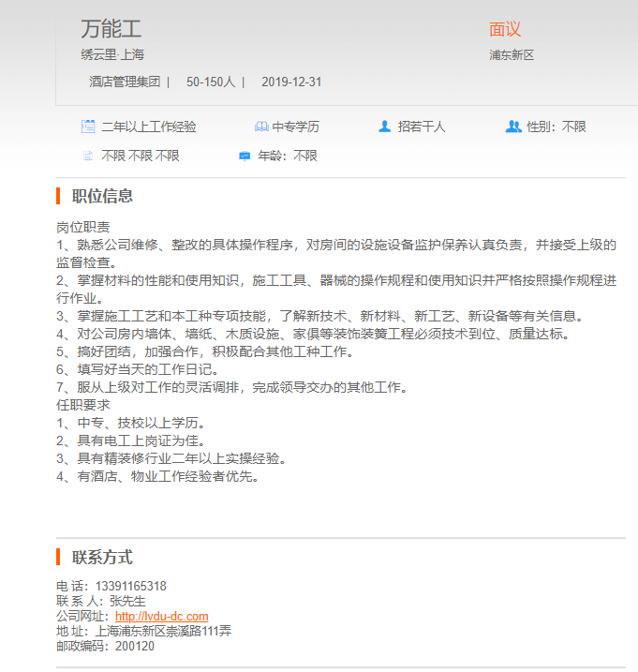Click the 2019-12-31 date label
The height and width of the screenshot is (672, 638).
pos(291,82)
